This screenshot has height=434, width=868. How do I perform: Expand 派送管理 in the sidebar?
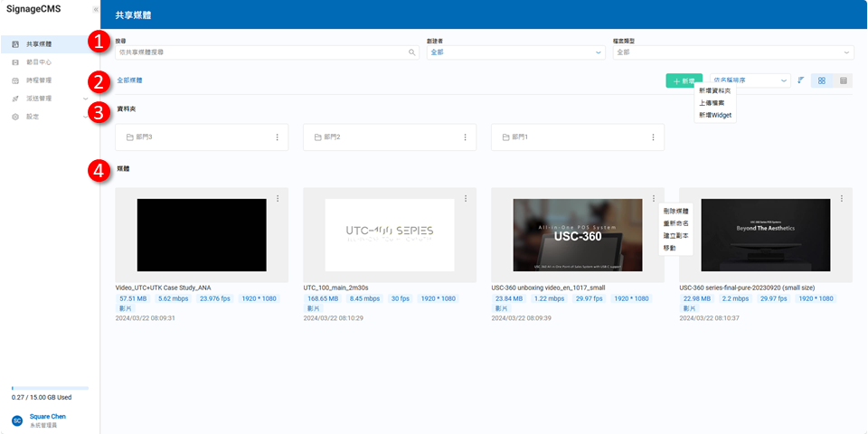50,98
